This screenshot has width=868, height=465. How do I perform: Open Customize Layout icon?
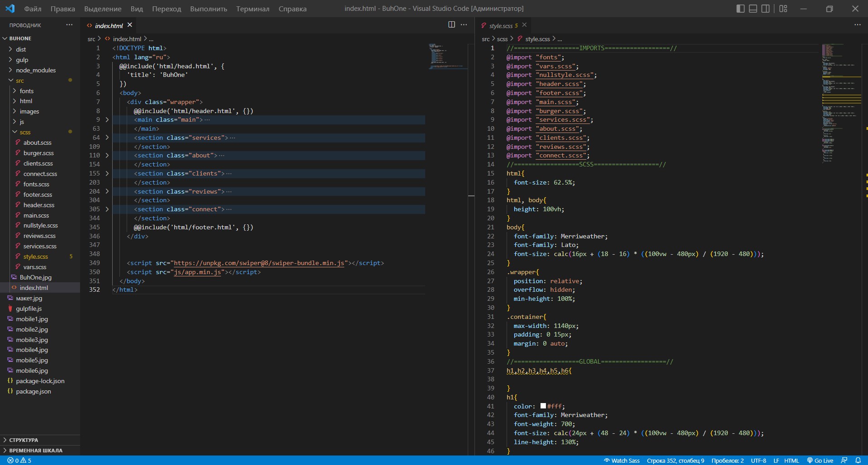783,9
